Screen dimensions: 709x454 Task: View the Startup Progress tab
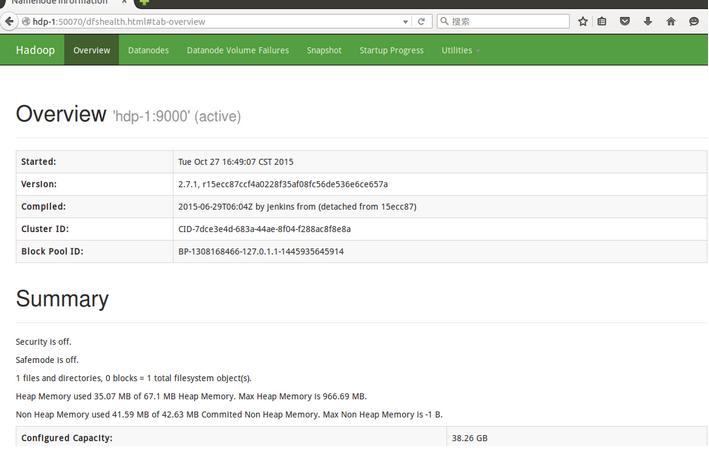pos(392,50)
